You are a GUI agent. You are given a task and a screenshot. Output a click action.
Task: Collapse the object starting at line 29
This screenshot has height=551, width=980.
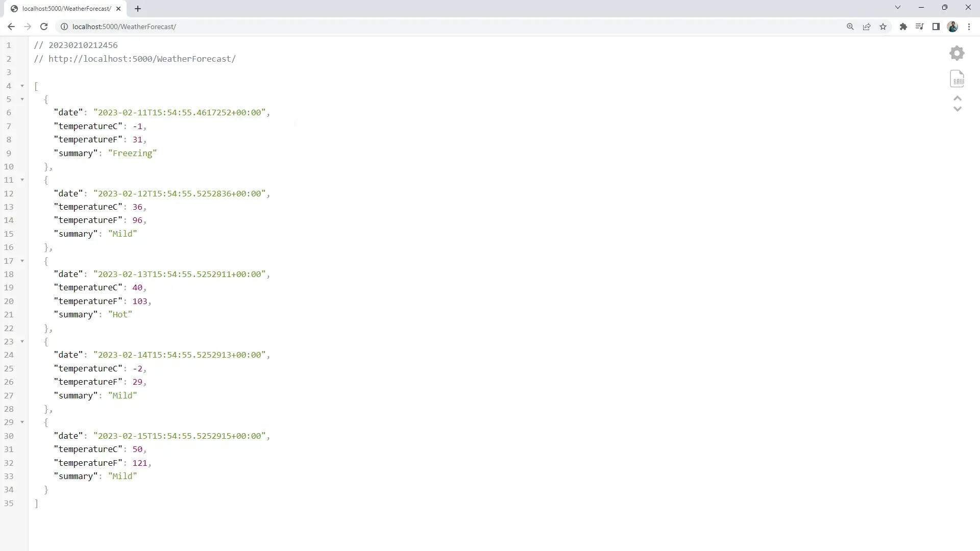(21, 422)
